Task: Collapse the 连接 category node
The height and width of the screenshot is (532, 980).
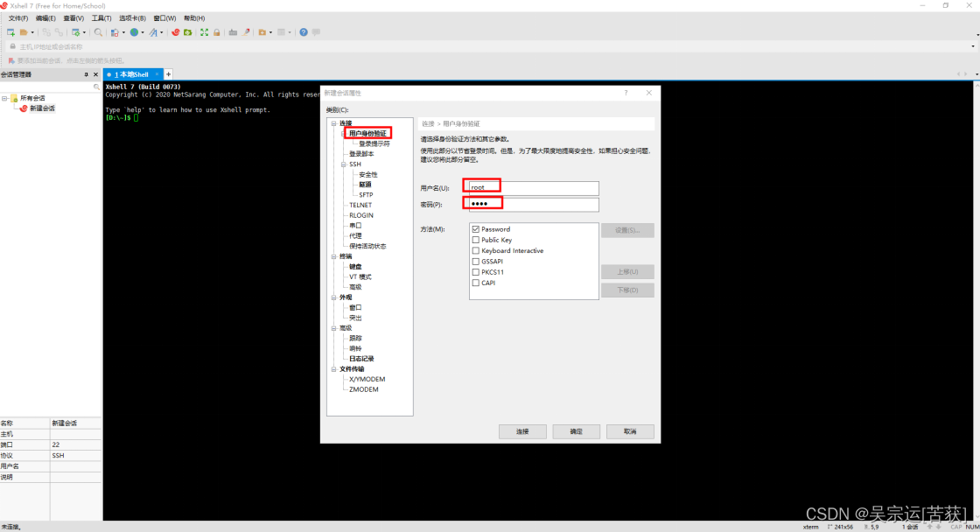Action: coord(333,123)
